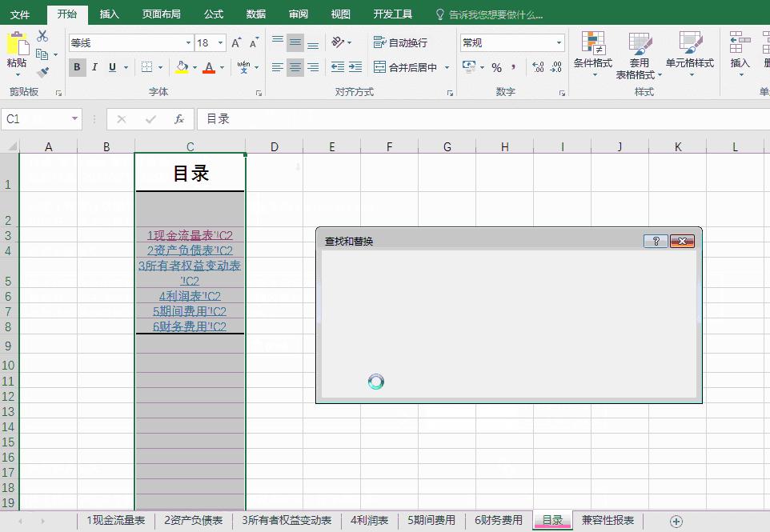Viewport: 770px width, 532px height.
Task: Open the font size 18 dropdown
Action: [221, 42]
